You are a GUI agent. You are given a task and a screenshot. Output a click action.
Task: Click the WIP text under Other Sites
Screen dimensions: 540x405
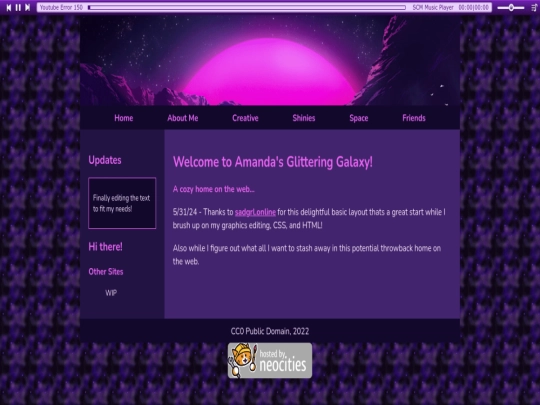point(111,293)
